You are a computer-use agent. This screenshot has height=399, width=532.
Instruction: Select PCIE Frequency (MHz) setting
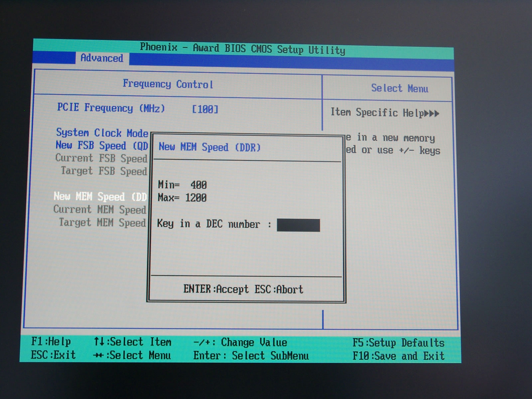pos(111,108)
